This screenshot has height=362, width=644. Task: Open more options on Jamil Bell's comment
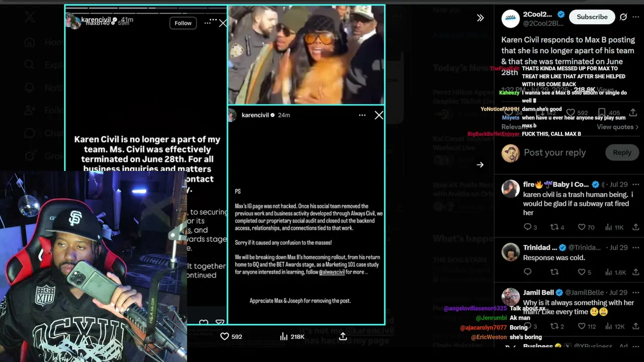click(636, 292)
